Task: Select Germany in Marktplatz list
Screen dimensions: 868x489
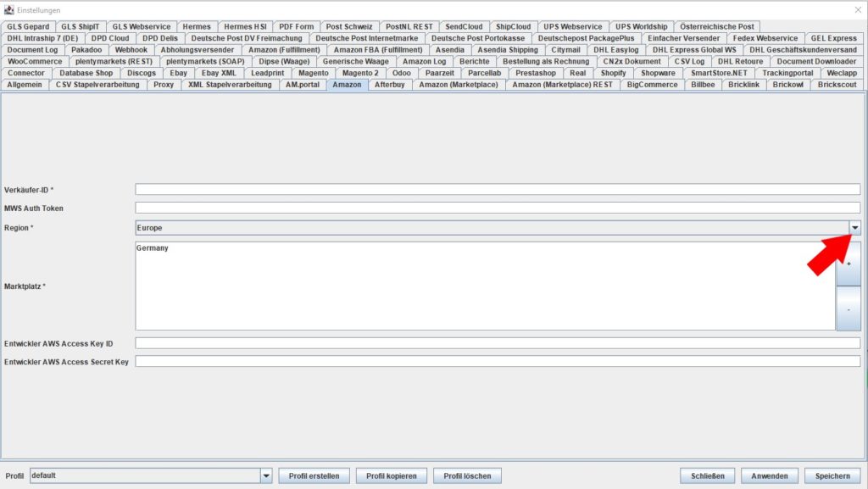Action: click(x=153, y=247)
